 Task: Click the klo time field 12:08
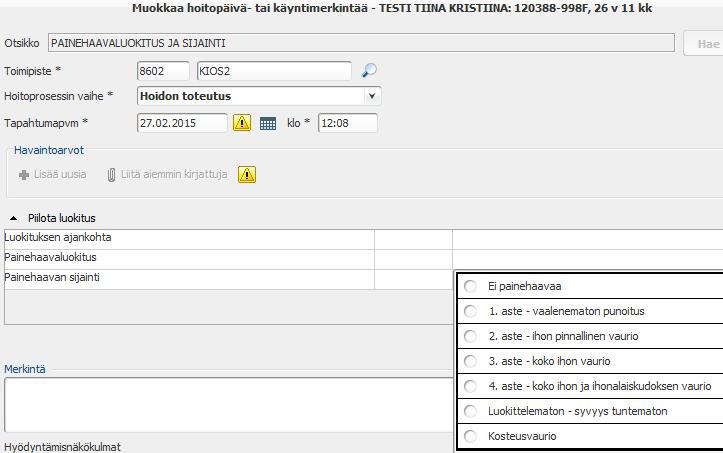(x=348, y=123)
